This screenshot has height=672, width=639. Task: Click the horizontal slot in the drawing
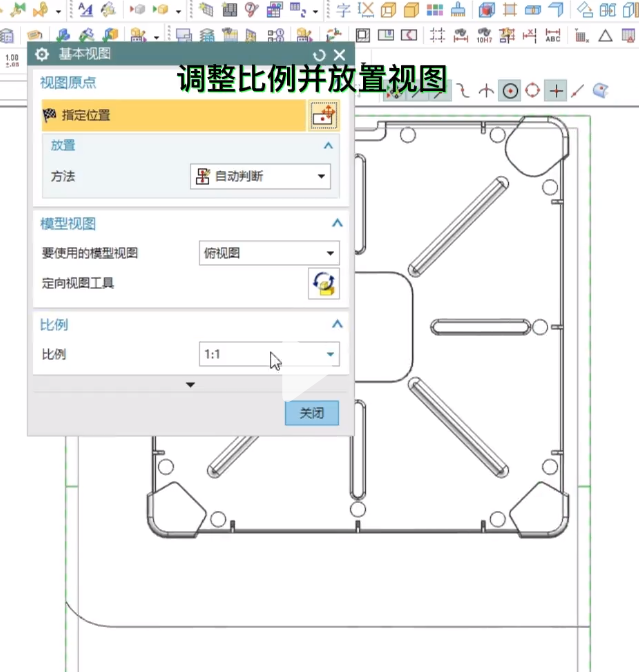[x=480, y=327]
